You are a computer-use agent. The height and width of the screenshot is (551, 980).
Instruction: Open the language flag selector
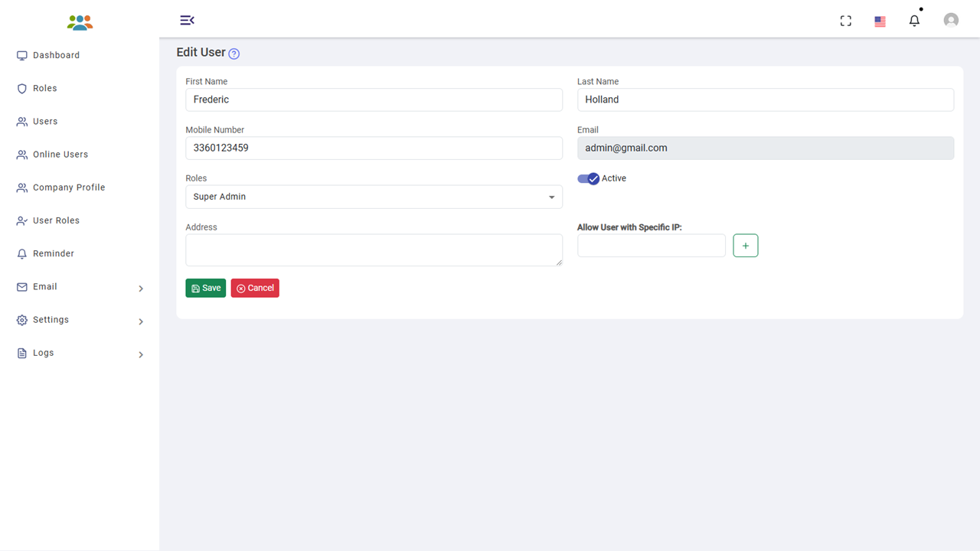tap(880, 21)
